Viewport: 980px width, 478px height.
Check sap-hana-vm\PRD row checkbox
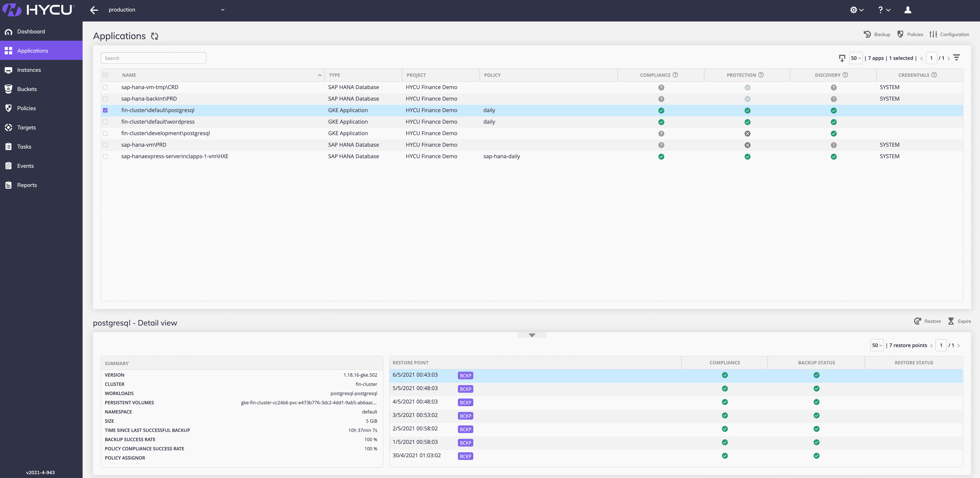[105, 145]
